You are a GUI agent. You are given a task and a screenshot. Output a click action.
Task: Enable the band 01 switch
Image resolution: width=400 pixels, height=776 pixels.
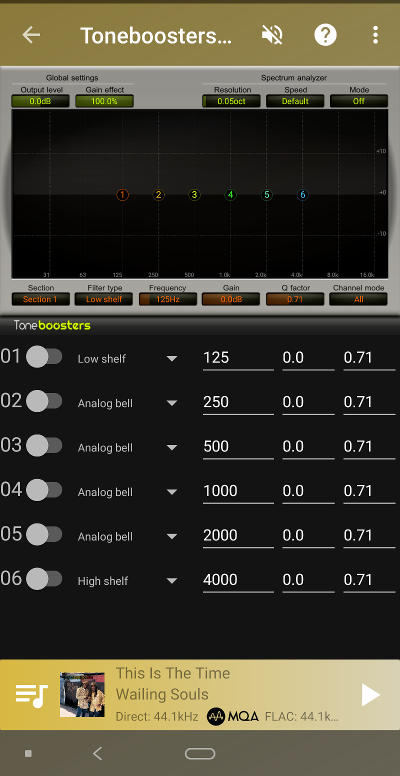44,357
